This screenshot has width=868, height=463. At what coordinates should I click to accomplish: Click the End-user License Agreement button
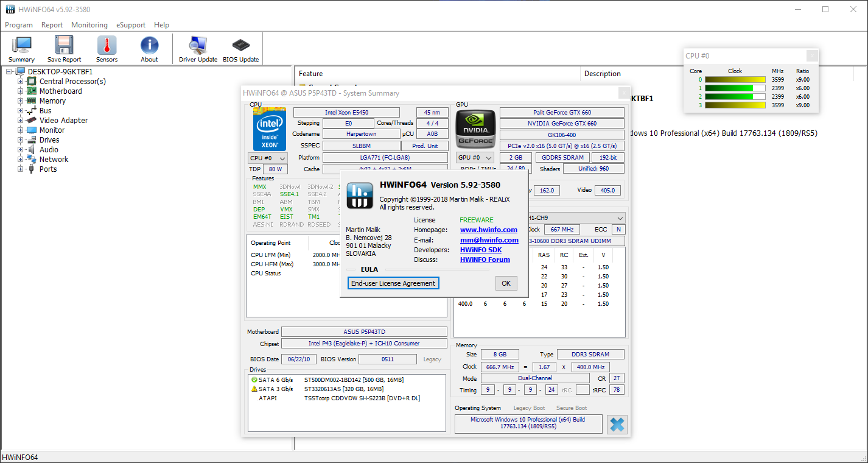click(x=393, y=283)
